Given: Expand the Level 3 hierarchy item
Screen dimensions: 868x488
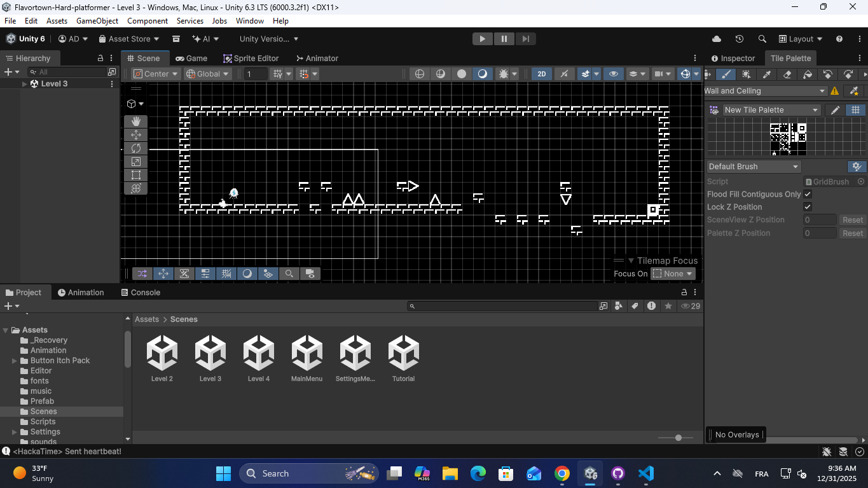Looking at the screenshot, I should [25, 84].
